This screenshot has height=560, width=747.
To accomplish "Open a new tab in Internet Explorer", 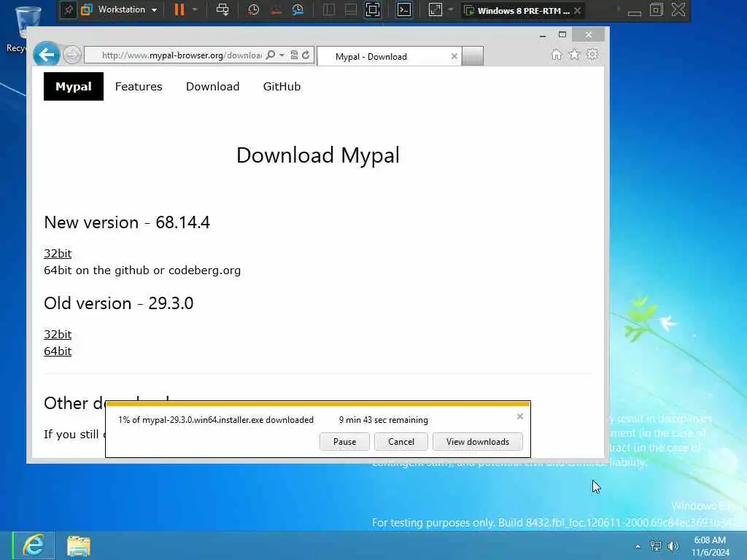I will 473,56.
